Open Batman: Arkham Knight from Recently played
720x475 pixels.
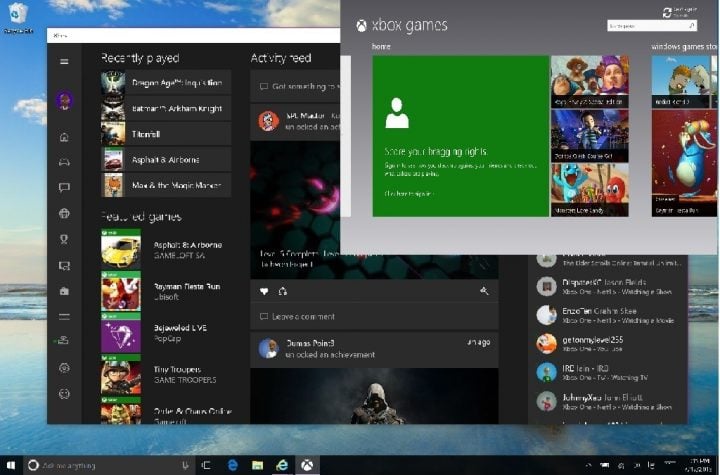[166, 108]
